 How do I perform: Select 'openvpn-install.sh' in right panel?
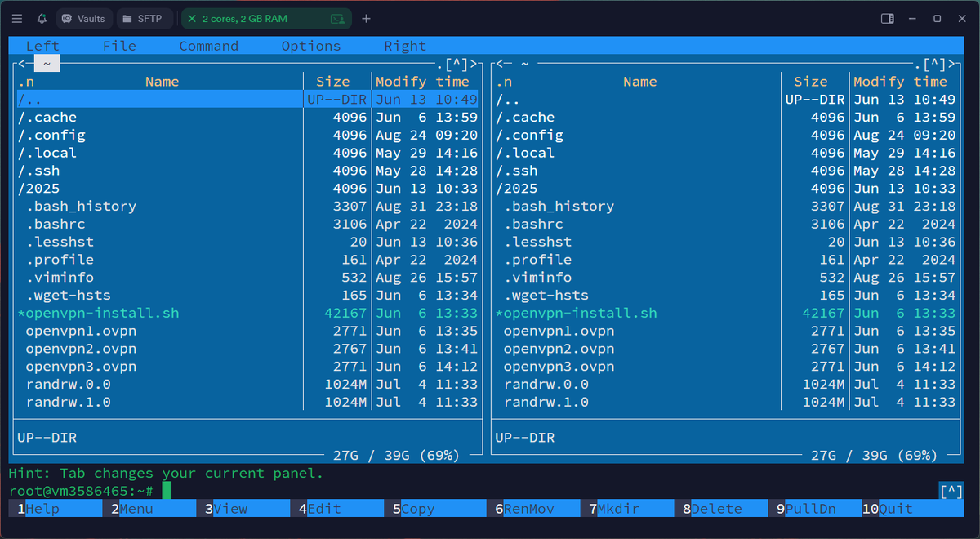click(725, 314)
